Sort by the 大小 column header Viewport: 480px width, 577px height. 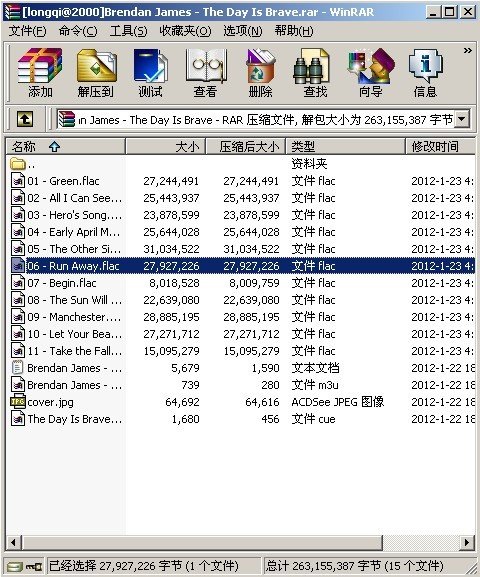pyautogui.click(x=166, y=146)
